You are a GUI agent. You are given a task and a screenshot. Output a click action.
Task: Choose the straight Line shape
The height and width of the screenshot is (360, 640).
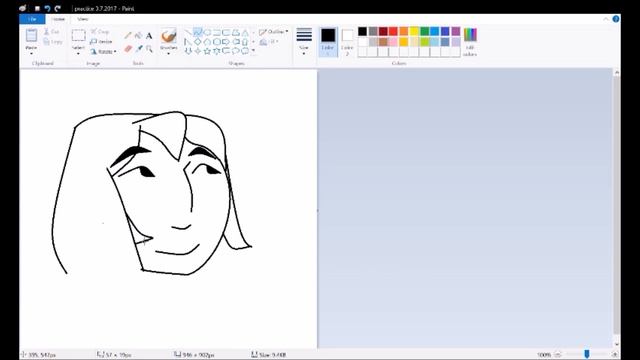click(x=188, y=32)
